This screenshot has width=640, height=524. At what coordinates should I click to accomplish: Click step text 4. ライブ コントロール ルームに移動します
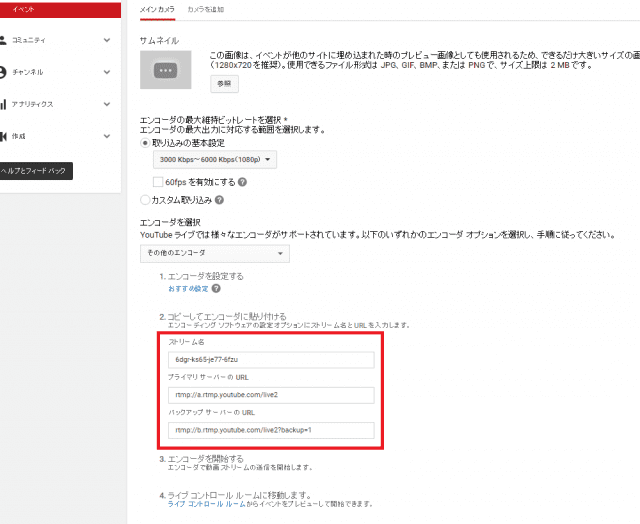(236, 495)
